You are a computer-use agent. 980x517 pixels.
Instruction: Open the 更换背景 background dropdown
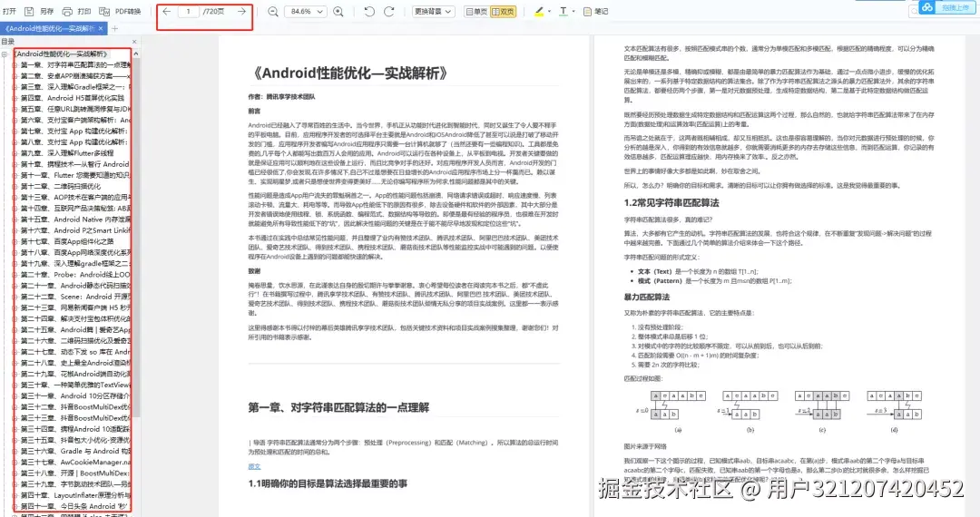tap(433, 11)
